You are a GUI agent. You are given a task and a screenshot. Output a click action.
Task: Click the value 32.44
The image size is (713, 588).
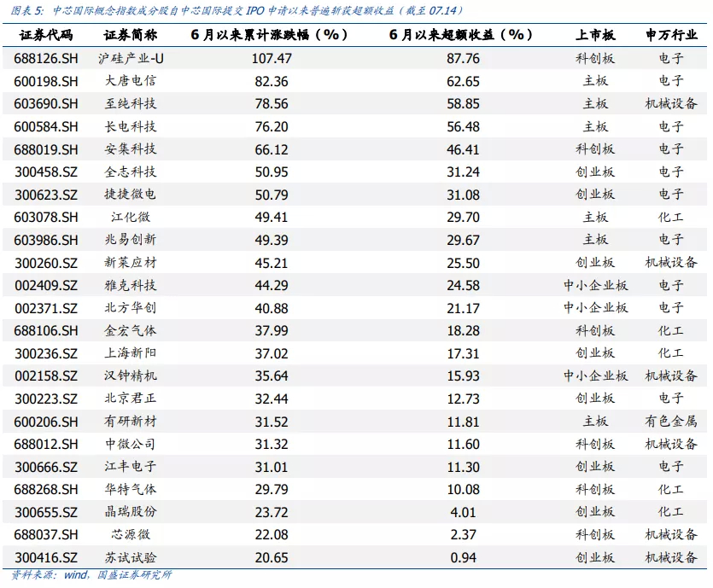click(x=272, y=399)
